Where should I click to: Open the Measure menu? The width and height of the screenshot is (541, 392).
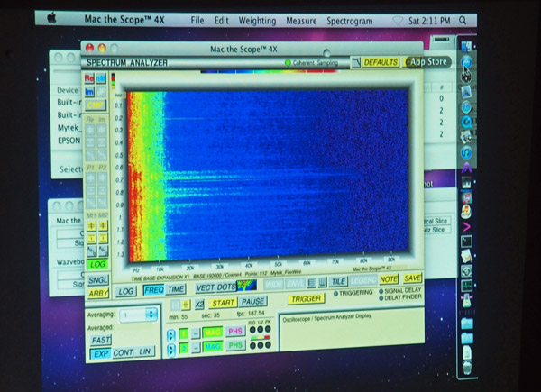pos(301,21)
